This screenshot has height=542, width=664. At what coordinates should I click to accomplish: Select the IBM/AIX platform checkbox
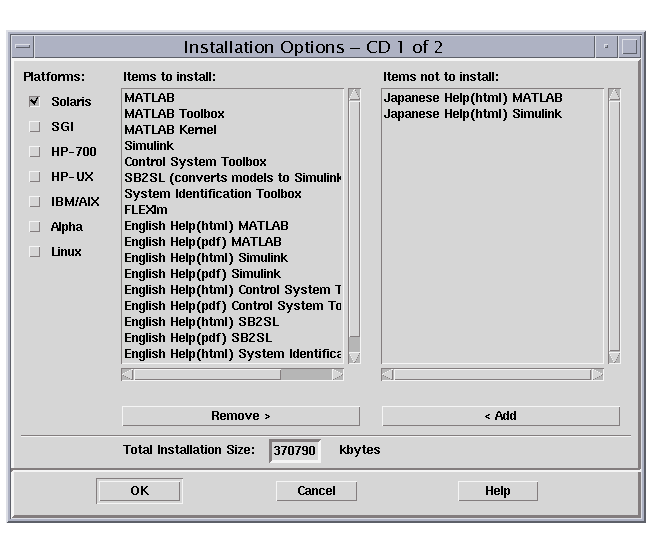(34, 202)
